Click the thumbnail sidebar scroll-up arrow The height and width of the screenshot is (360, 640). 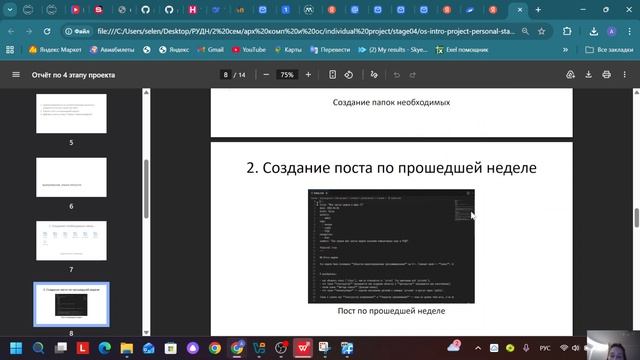pyautogui.click(x=146, y=93)
